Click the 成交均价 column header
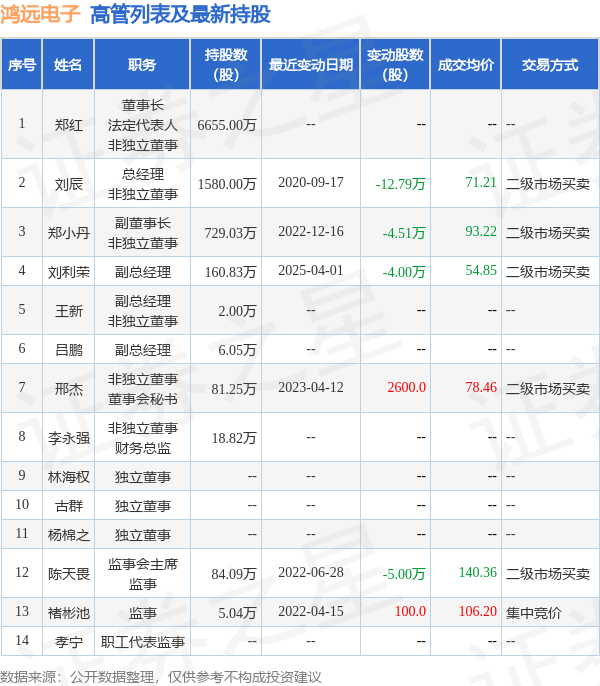 [466, 65]
